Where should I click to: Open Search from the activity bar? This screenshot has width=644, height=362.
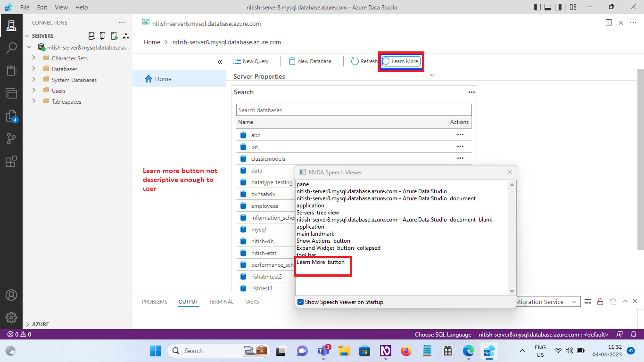(11, 48)
